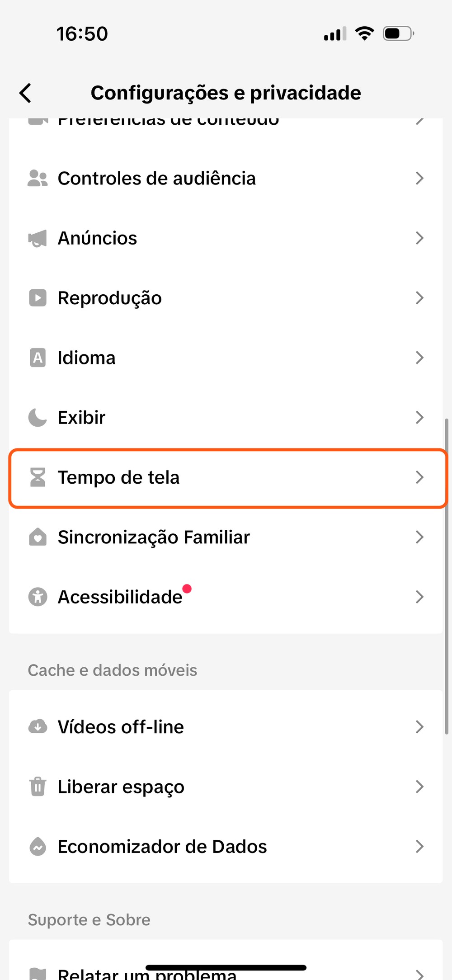This screenshot has width=452, height=980.
Task: Tap the letter A Idioma icon
Action: click(38, 358)
